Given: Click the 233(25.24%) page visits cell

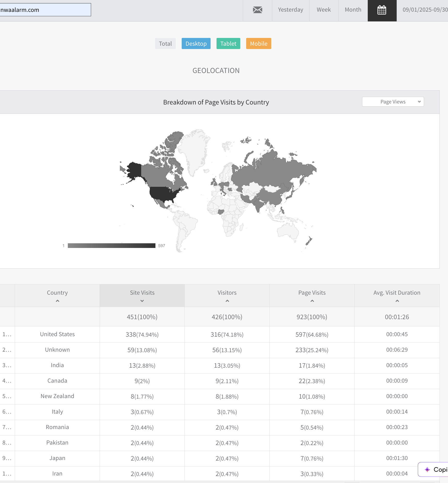Looking at the screenshot, I should click(312, 350).
